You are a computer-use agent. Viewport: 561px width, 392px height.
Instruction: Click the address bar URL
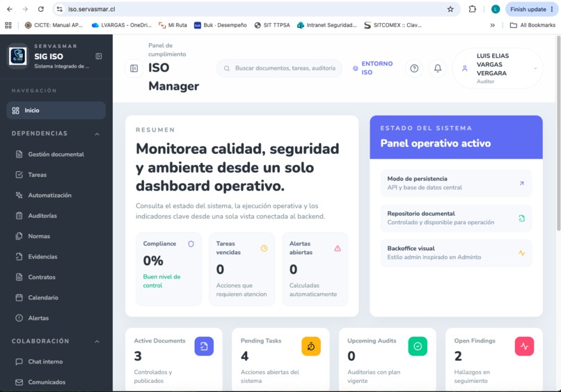[92, 9]
